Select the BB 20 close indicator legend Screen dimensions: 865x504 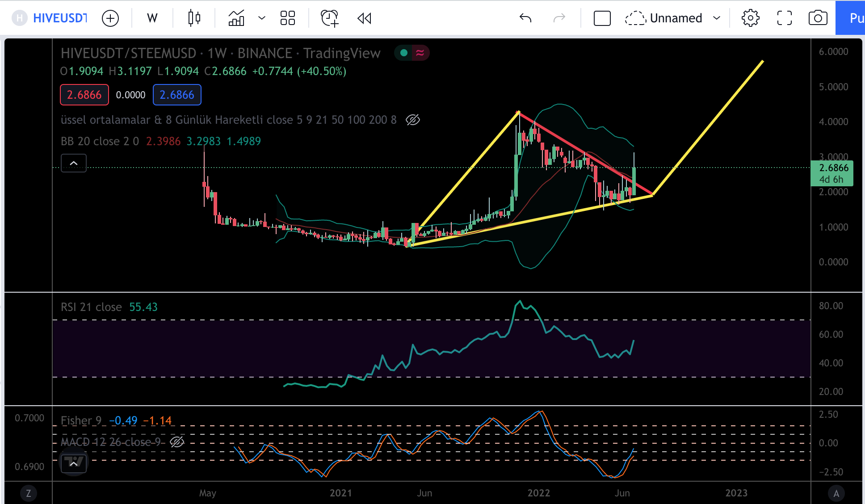(x=100, y=141)
